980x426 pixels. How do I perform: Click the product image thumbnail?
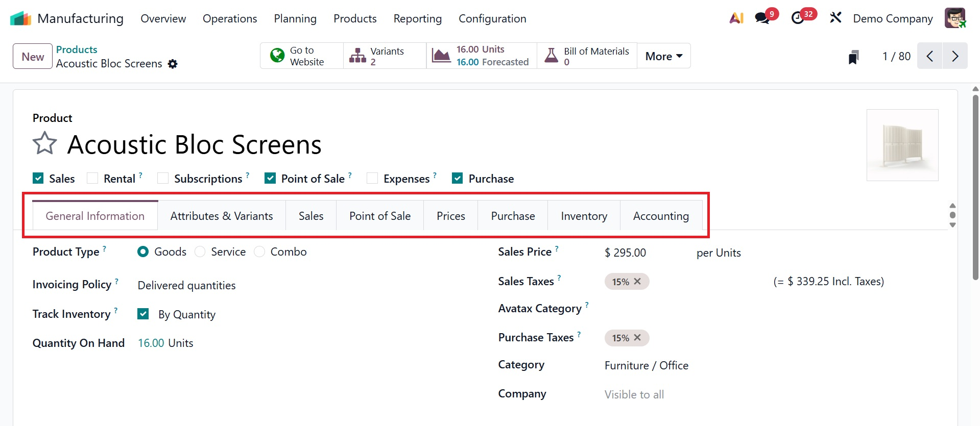(902, 145)
